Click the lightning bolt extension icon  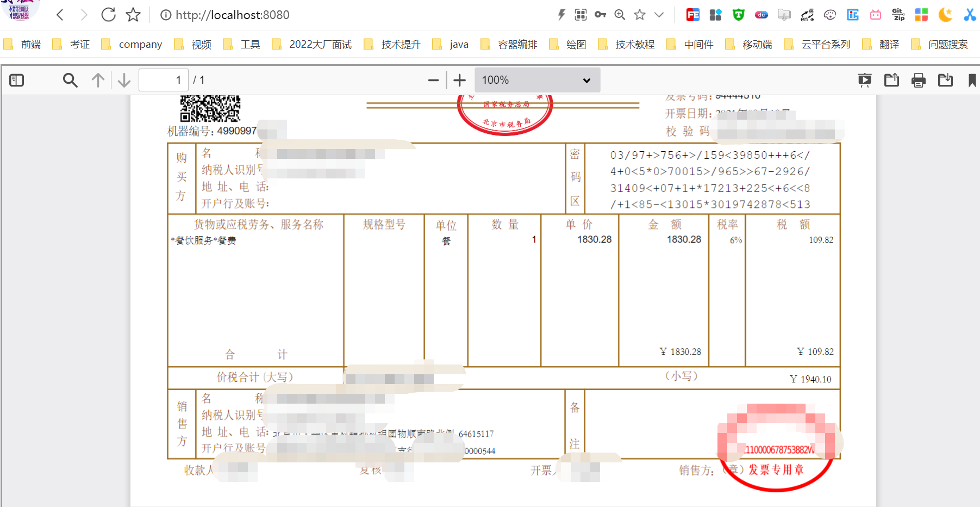coord(561,15)
